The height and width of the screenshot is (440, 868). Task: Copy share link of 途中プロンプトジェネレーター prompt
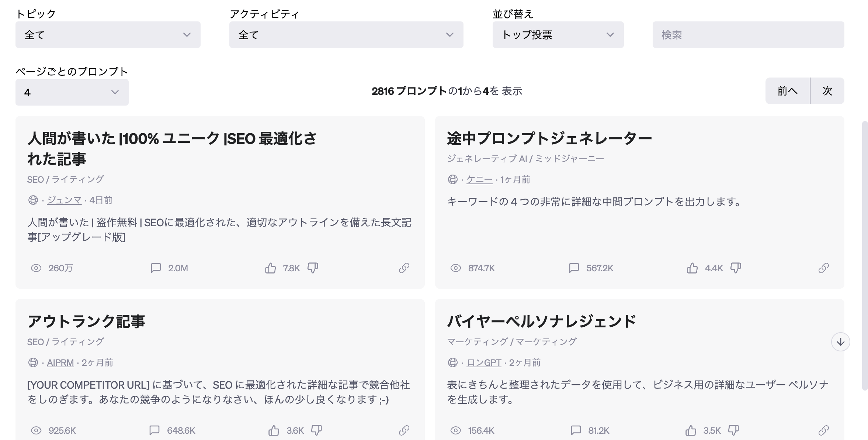click(825, 268)
